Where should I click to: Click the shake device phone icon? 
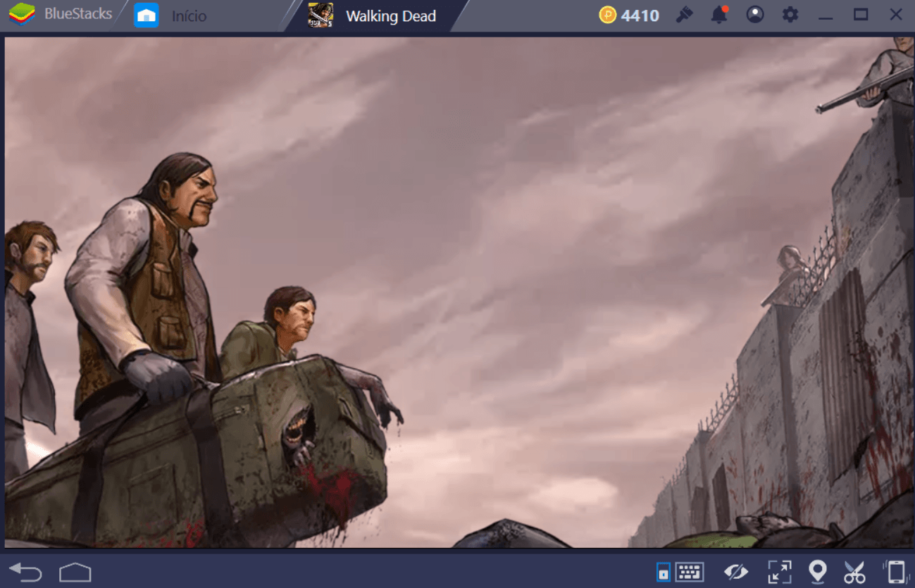895,572
